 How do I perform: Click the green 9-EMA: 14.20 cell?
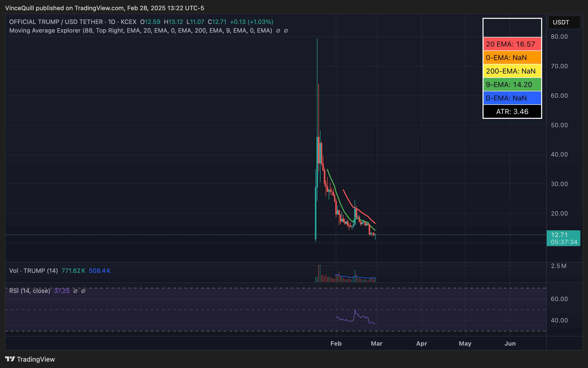click(512, 84)
